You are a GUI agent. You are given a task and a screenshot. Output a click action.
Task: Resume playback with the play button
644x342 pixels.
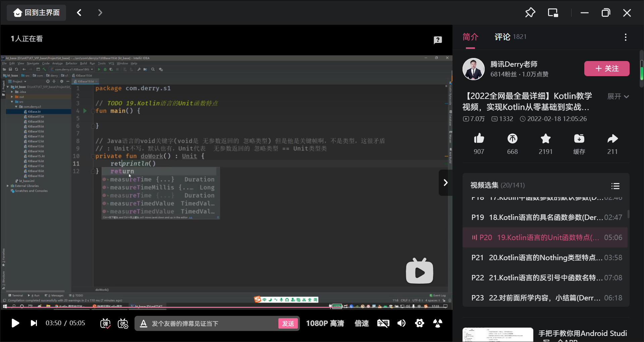click(x=15, y=323)
